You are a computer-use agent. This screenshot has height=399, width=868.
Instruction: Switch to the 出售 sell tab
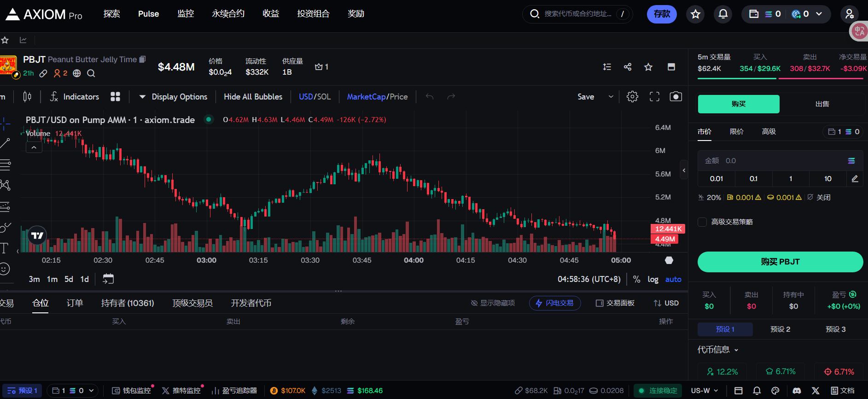[x=822, y=104]
